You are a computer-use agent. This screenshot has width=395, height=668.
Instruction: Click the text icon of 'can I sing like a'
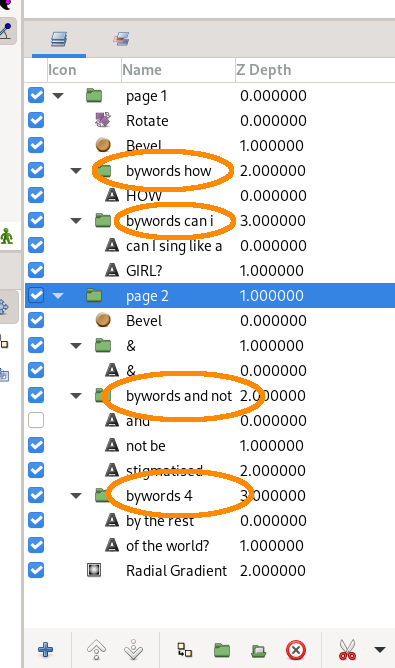coord(112,245)
